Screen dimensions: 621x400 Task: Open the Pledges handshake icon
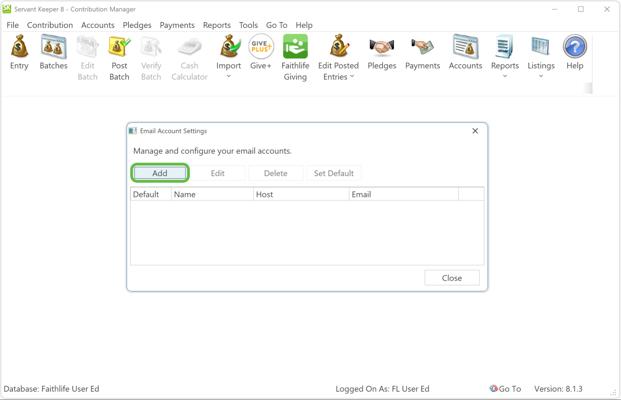pos(381,48)
